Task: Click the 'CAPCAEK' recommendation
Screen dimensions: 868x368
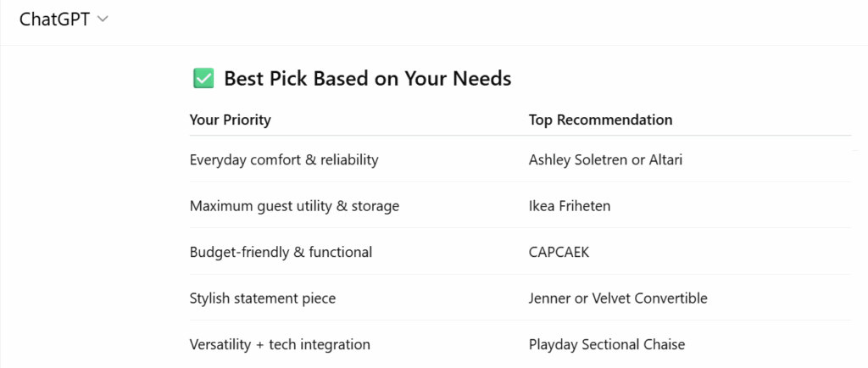Action: (x=559, y=252)
